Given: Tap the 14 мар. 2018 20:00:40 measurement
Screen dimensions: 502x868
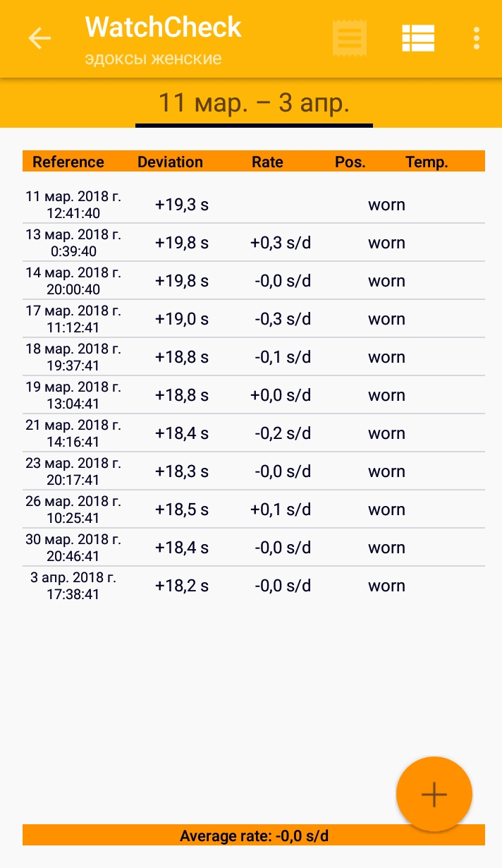Looking at the screenshot, I should point(254,281).
